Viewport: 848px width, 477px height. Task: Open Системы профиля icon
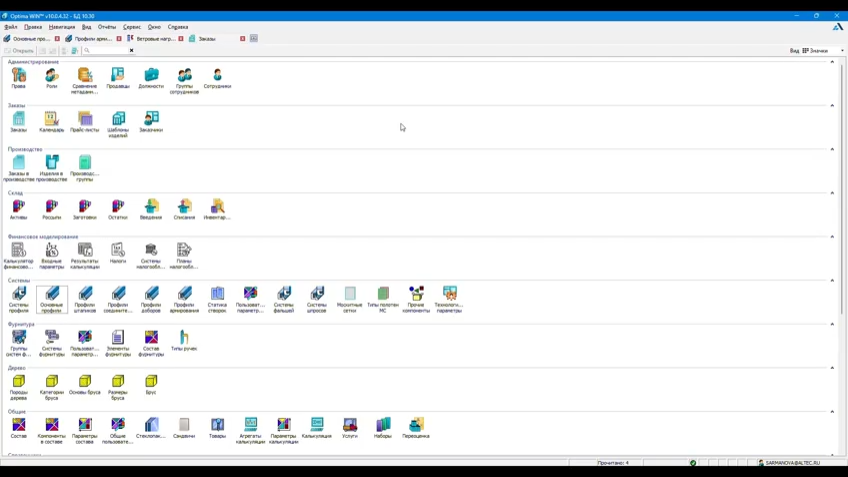[18, 300]
